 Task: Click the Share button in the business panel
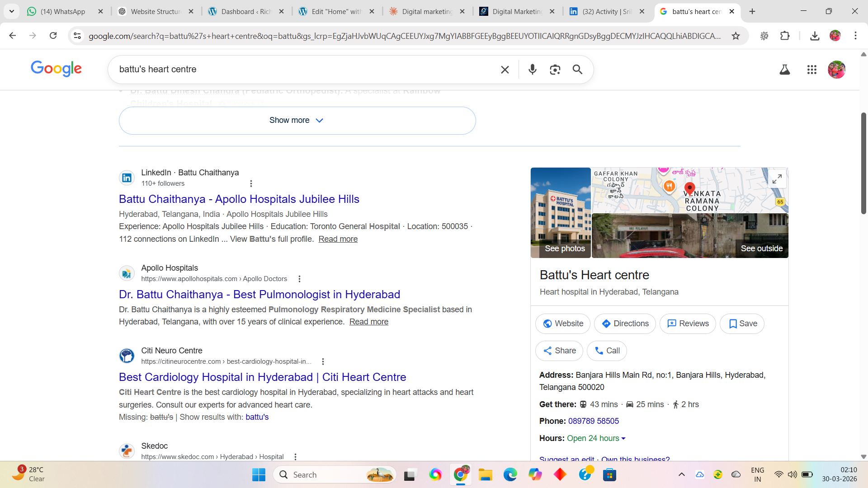click(x=559, y=351)
